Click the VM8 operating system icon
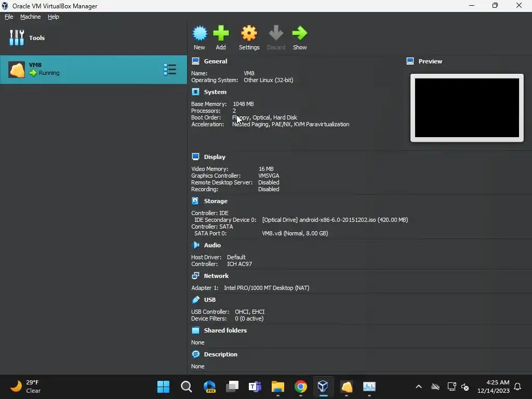This screenshot has height=399, width=532. coord(17,70)
